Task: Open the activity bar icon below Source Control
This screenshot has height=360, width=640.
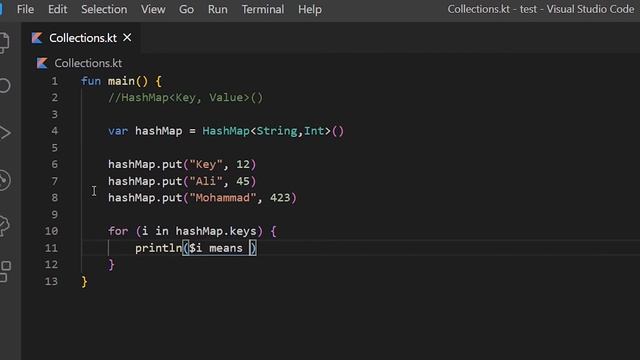Action: [x=5, y=226]
